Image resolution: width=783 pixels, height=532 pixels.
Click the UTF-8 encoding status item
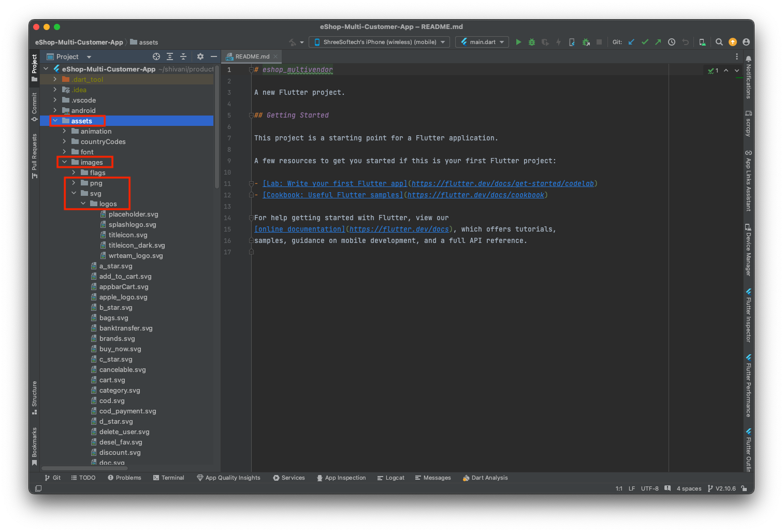[x=649, y=488]
